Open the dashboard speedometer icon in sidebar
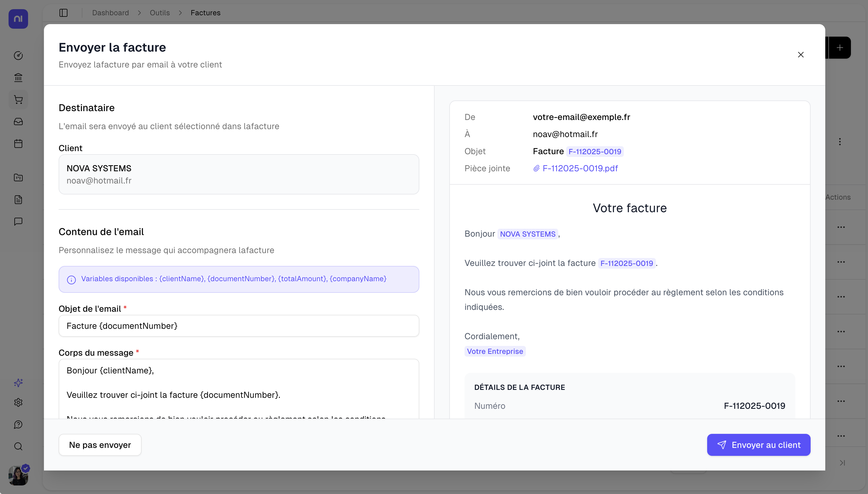Screen dimensions: 868x494 tap(18, 56)
